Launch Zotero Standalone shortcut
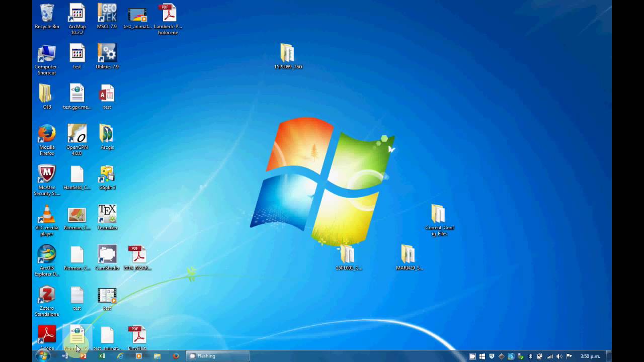 (47, 301)
